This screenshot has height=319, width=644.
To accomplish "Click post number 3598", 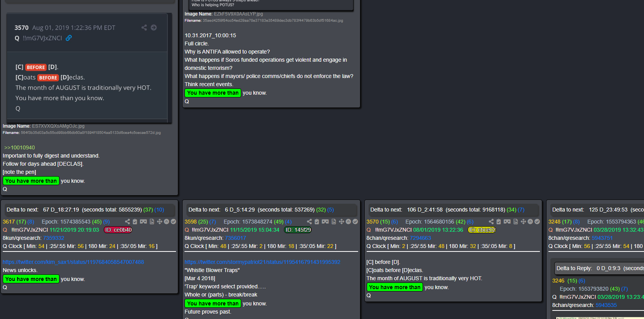I will click(x=190, y=222).
